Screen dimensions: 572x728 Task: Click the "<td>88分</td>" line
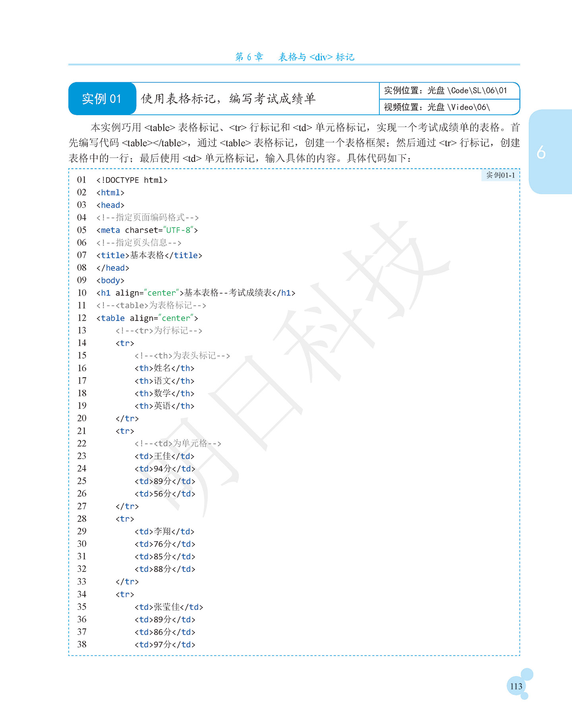click(165, 569)
